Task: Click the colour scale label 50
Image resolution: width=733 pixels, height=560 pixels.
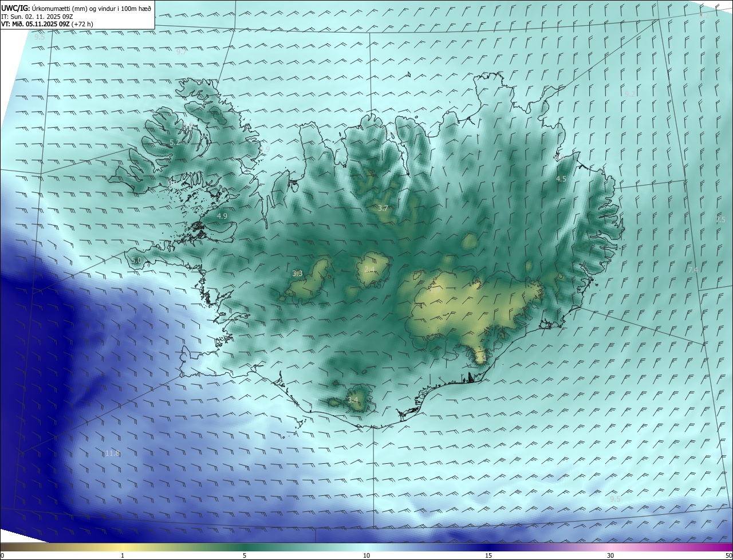Action: [728, 555]
